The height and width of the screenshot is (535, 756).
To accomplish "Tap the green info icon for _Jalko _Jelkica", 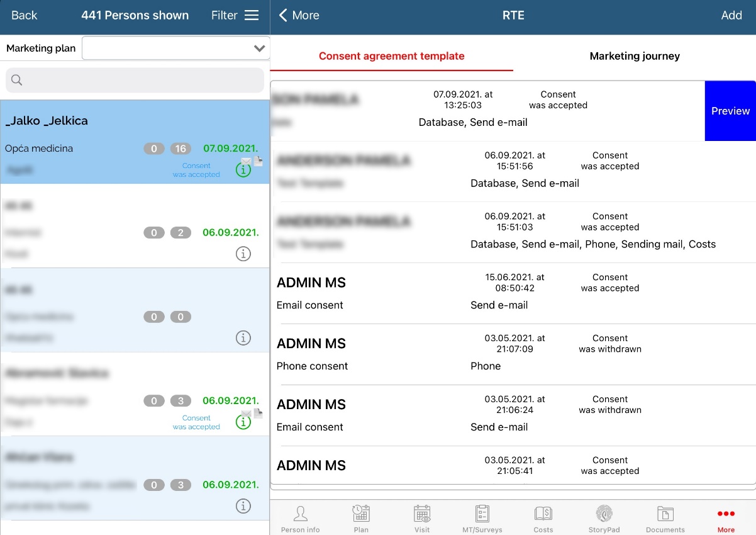I will [243, 170].
